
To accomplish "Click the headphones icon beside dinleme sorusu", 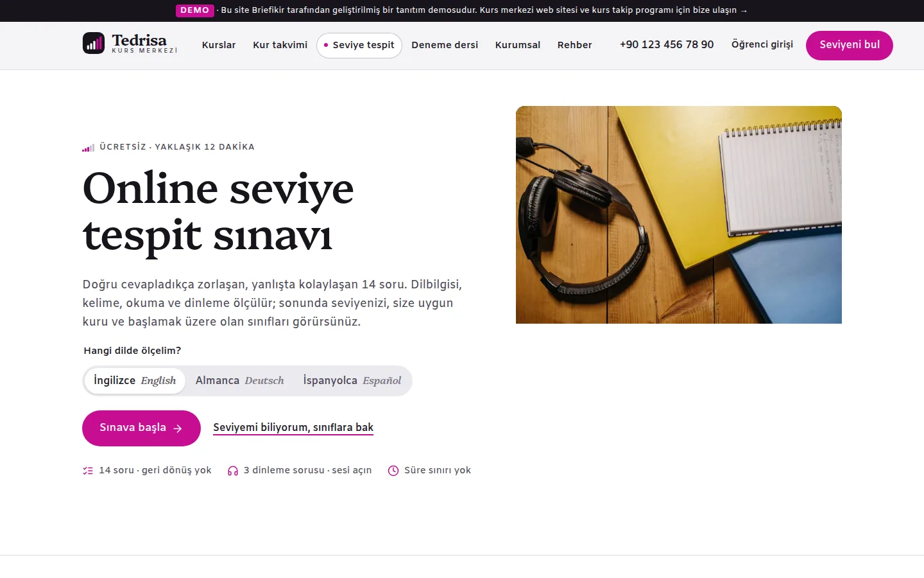I will (233, 471).
